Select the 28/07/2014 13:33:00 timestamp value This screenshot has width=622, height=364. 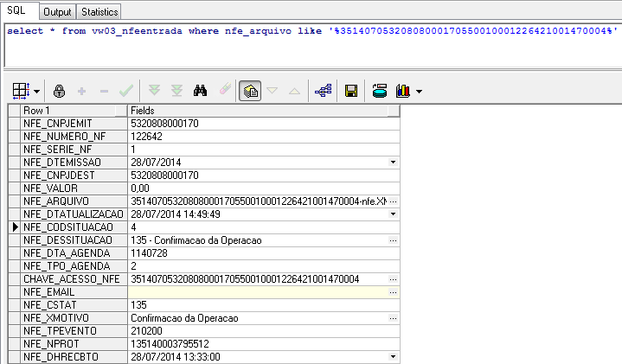pyautogui.click(x=176, y=357)
